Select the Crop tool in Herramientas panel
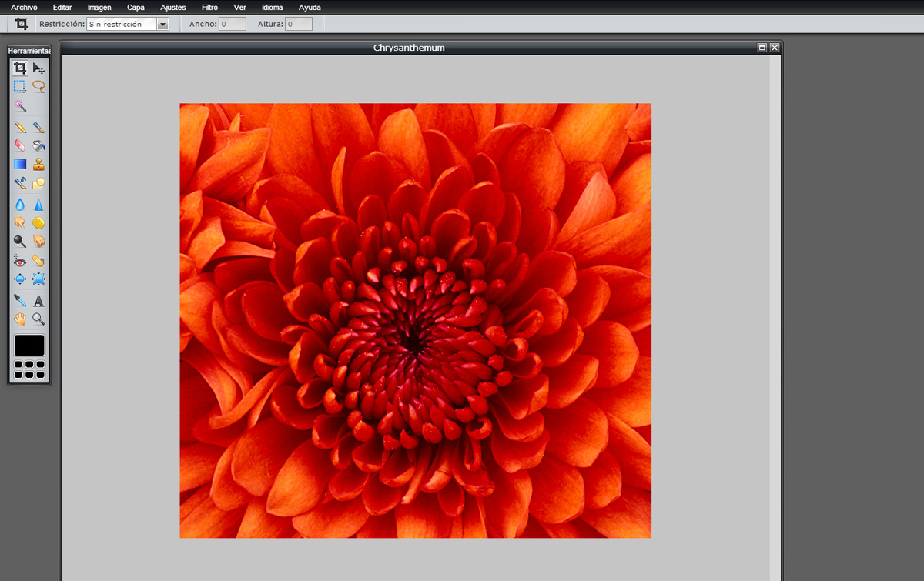 tap(20, 68)
